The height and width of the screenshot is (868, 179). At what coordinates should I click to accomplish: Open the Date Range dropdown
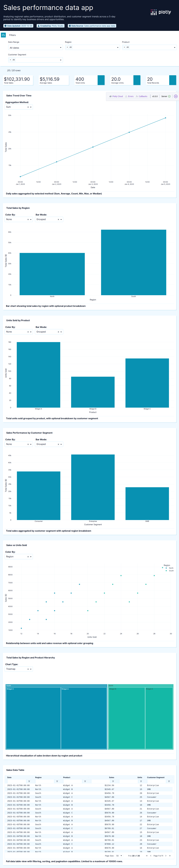pyautogui.click(x=36, y=47)
